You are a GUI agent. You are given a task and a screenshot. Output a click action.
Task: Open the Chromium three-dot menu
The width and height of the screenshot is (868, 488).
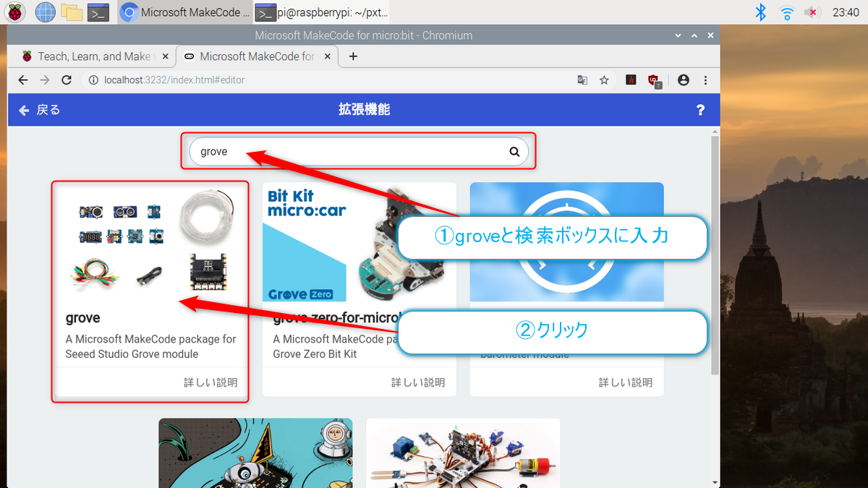point(705,80)
